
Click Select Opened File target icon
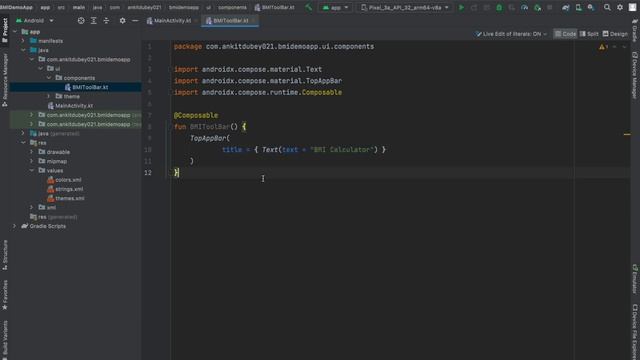pyautogui.click(x=81, y=20)
